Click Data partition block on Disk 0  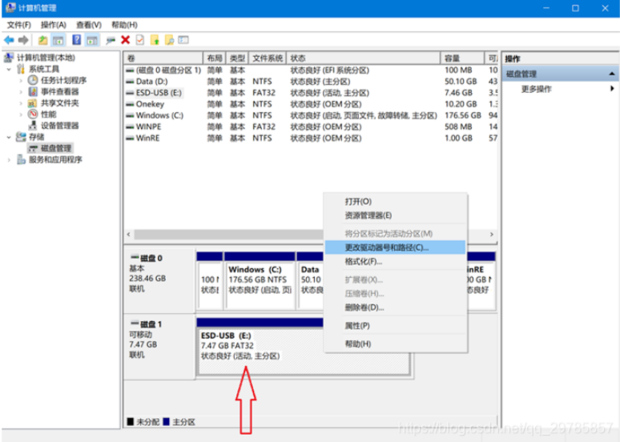[x=311, y=281]
